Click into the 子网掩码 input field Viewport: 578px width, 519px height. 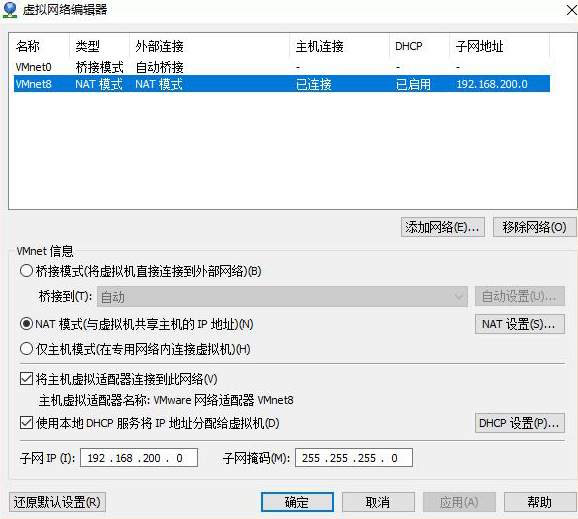coord(354,458)
